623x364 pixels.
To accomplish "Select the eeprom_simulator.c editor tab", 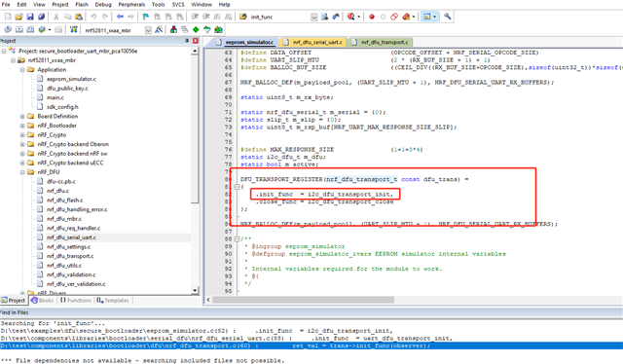I will coord(245,42).
